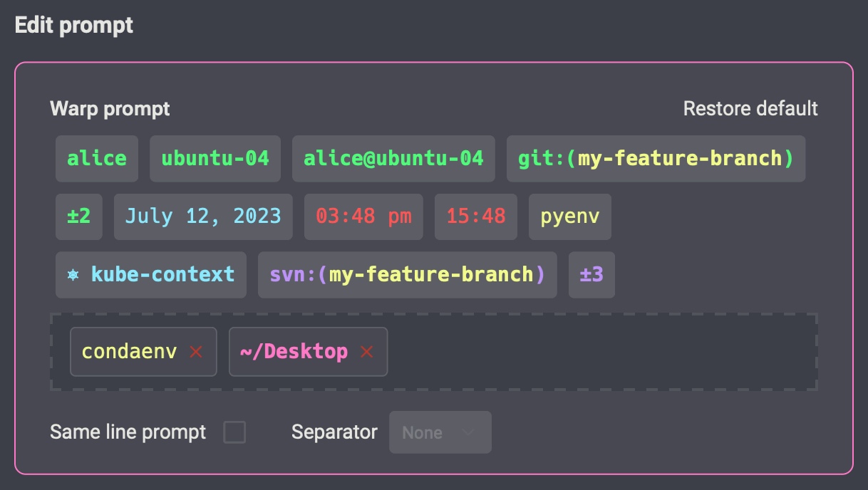Toggle the Same line prompt checkbox
Viewport: 868px width, 490px height.
tap(234, 432)
